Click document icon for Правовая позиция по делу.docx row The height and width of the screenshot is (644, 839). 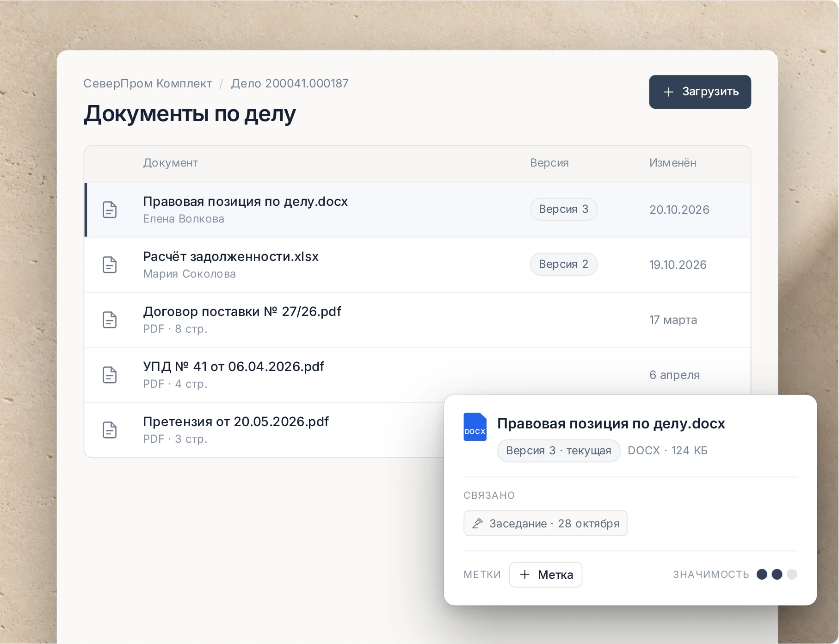pyautogui.click(x=110, y=210)
